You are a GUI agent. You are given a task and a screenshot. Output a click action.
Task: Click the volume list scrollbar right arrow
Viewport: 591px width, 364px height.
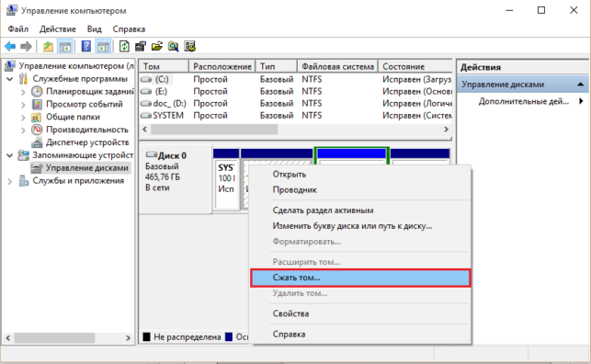pos(446,130)
